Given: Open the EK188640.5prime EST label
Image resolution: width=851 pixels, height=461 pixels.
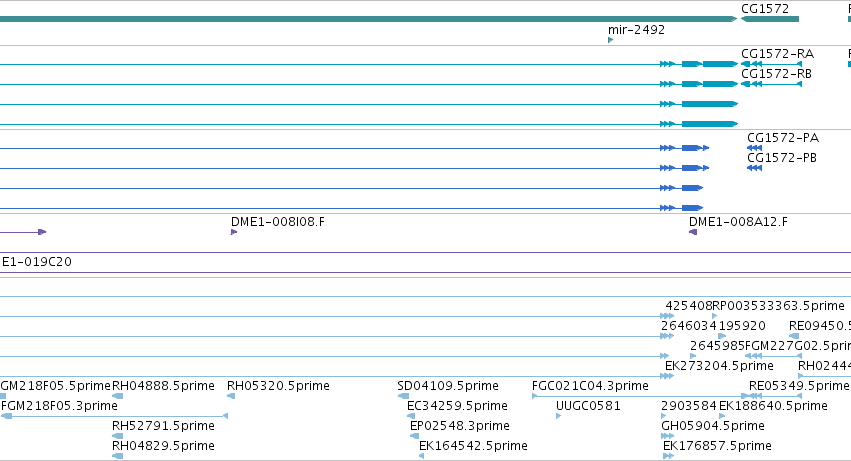Looking at the screenshot, I should [773, 406].
